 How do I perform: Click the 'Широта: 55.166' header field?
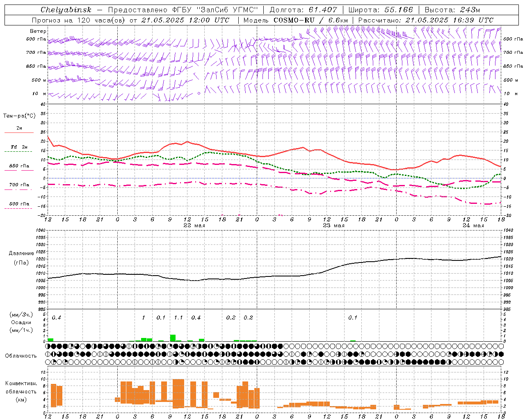coord(381,10)
